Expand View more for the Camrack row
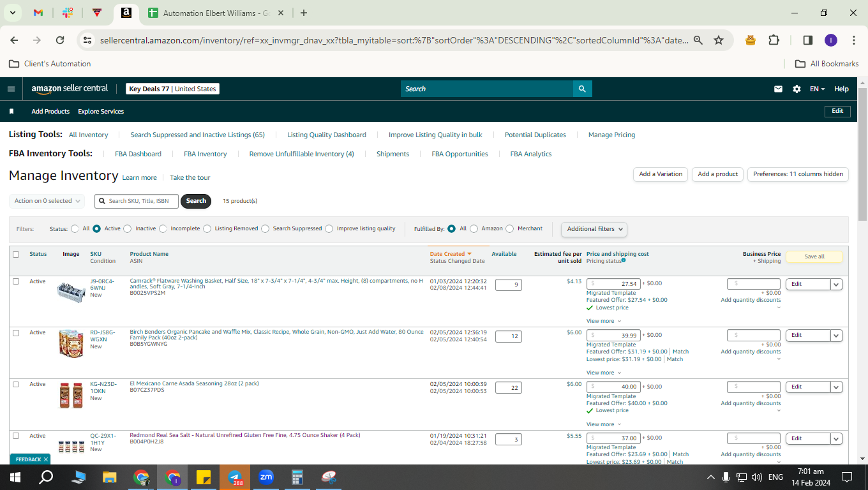 point(604,321)
